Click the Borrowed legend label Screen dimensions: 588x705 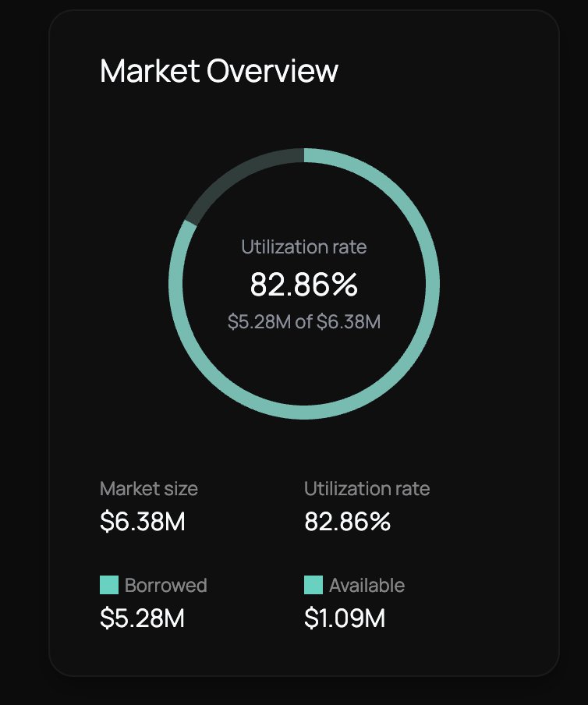point(166,586)
